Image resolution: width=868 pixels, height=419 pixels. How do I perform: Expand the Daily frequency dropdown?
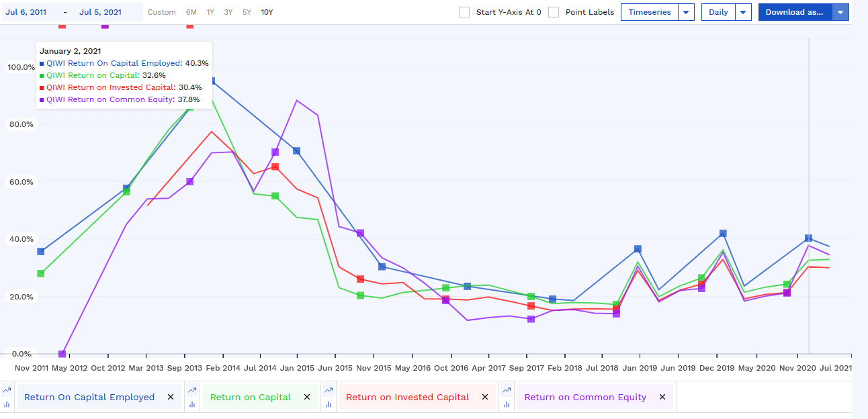pos(744,12)
